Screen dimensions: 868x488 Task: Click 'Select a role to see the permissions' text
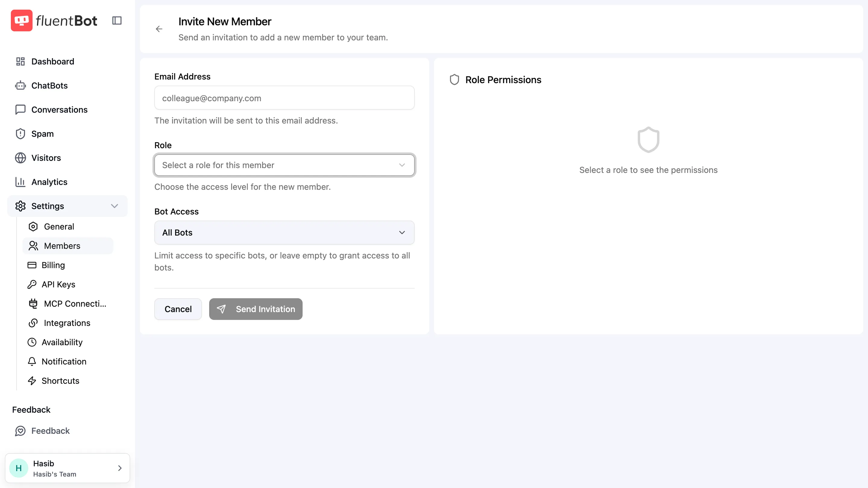point(648,170)
